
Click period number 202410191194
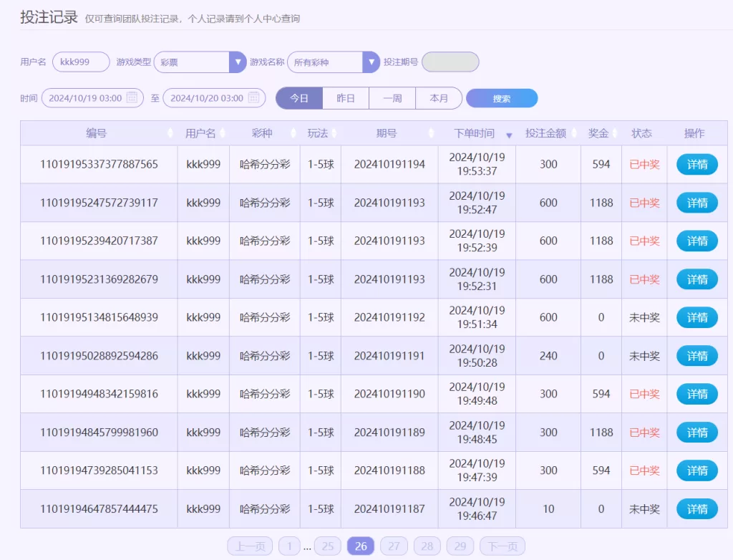click(x=389, y=164)
